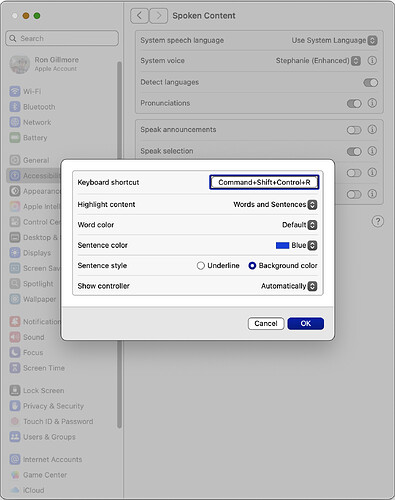This screenshot has height=500, width=395.
Task: Confirm with the OK button
Action: 306,324
